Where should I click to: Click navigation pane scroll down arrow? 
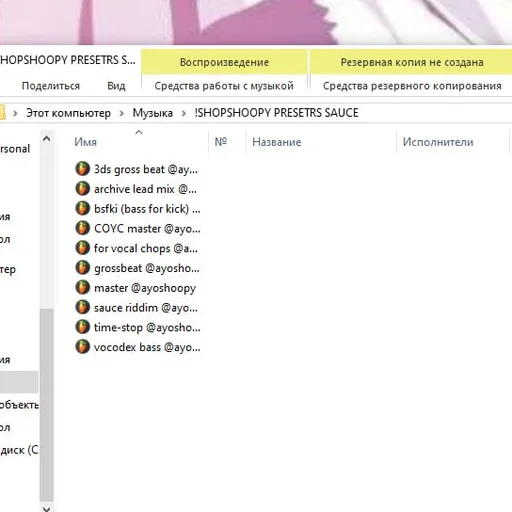coord(47,508)
